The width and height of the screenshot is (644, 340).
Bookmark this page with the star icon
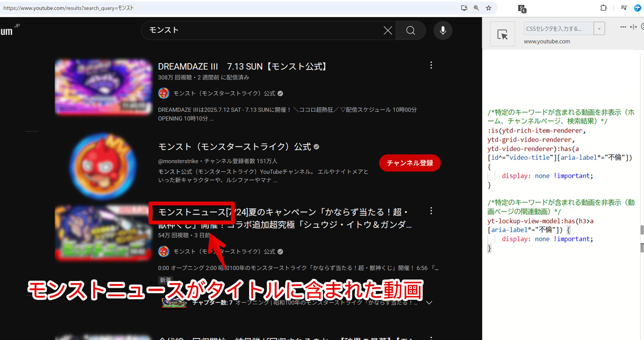(x=489, y=8)
